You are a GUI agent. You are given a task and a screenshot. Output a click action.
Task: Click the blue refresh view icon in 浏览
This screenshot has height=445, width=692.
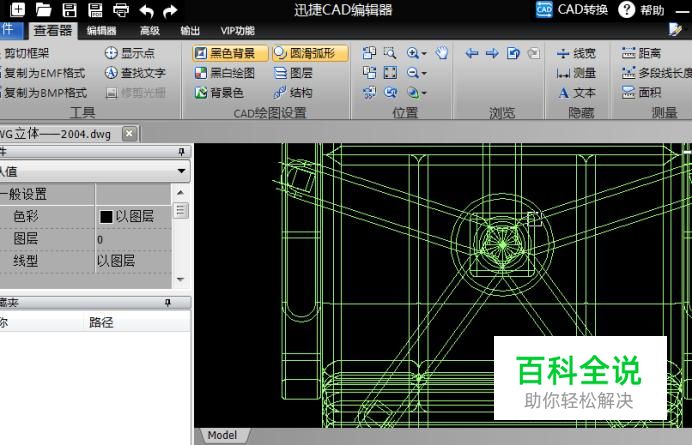[513, 53]
